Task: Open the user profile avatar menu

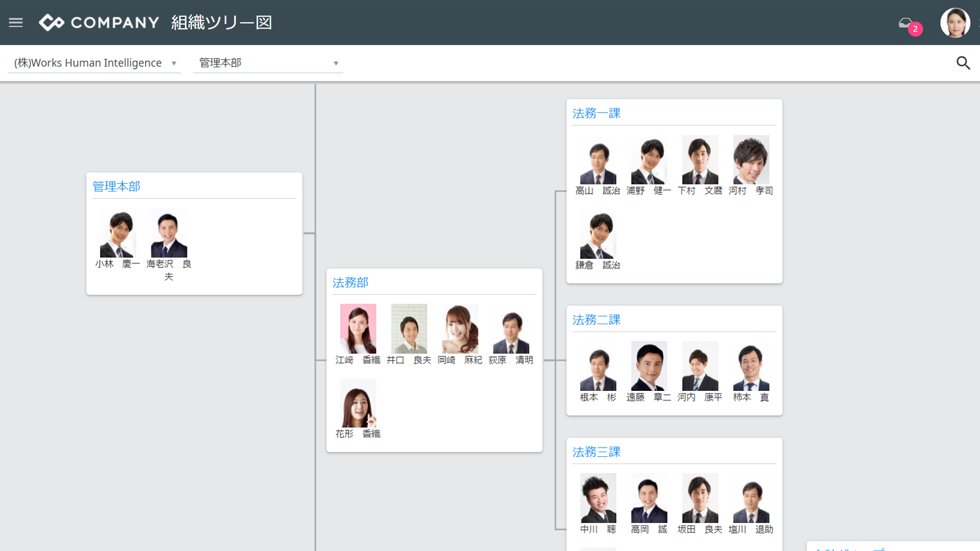Action: (955, 23)
